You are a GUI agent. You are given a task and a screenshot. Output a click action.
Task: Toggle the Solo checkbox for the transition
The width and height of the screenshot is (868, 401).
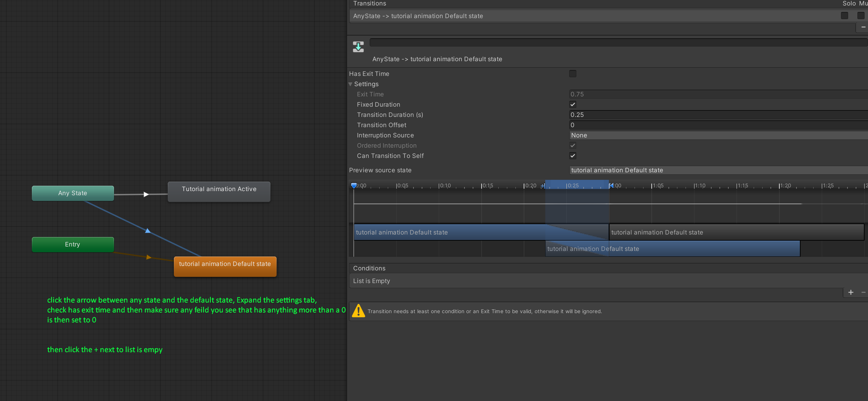point(844,16)
